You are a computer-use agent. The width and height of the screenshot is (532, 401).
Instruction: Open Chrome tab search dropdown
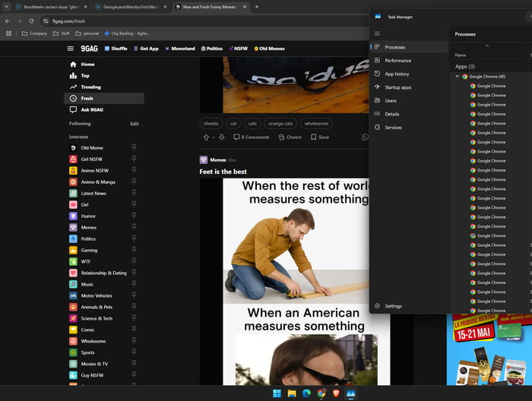8,7
